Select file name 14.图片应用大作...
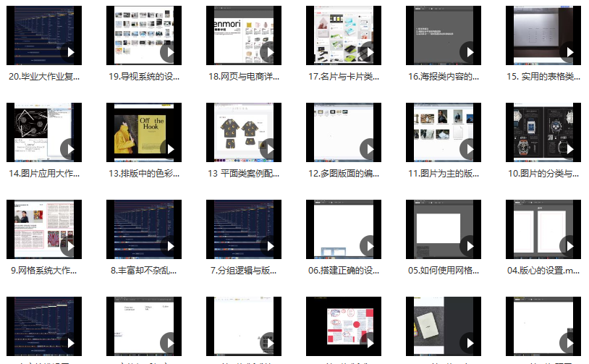 [x=44, y=174]
